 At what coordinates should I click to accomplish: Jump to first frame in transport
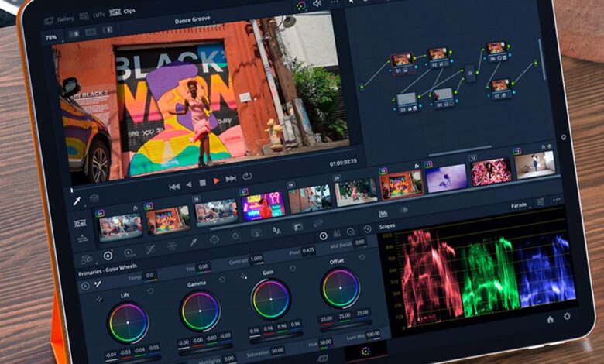[x=174, y=187]
